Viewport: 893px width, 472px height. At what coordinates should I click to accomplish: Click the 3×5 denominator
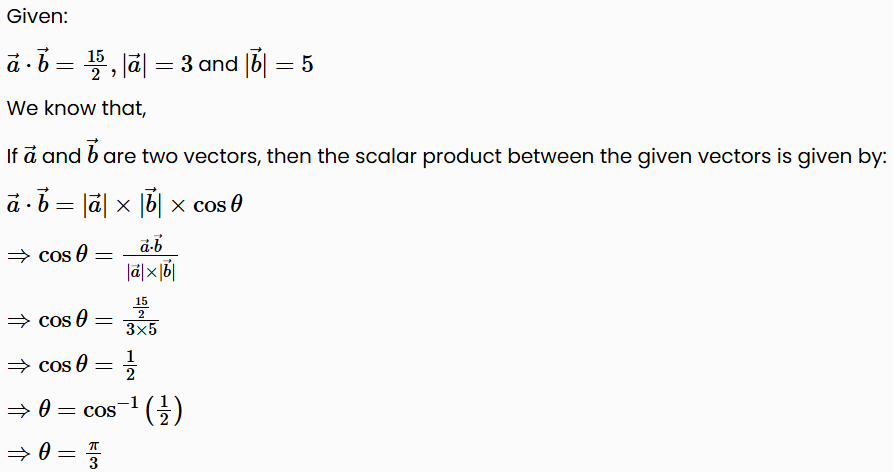click(140, 329)
